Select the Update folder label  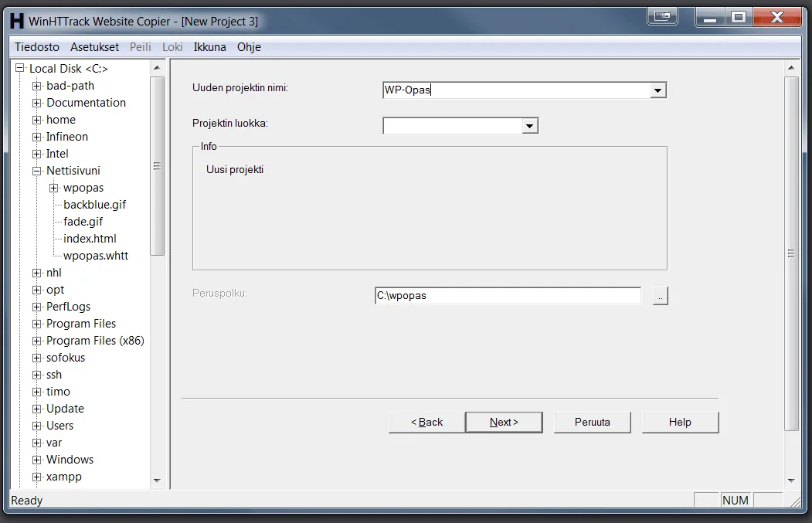[x=65, y=409]
